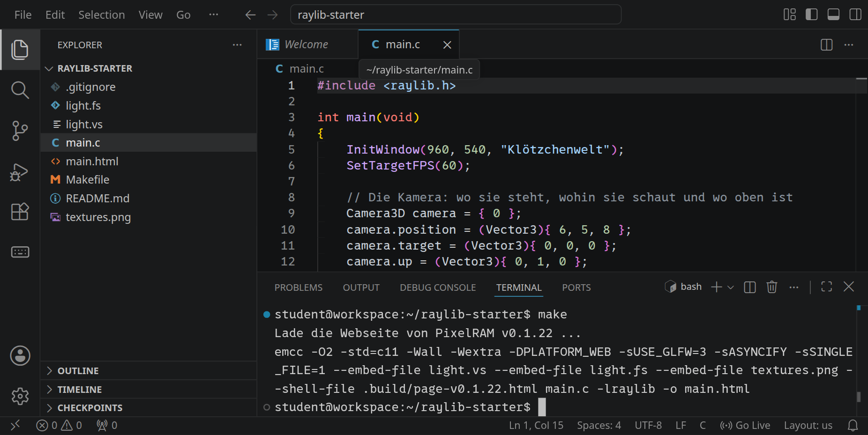Open the Search view in activity bar
Viewport: 868px width, 435px height.
click(20, 90)
